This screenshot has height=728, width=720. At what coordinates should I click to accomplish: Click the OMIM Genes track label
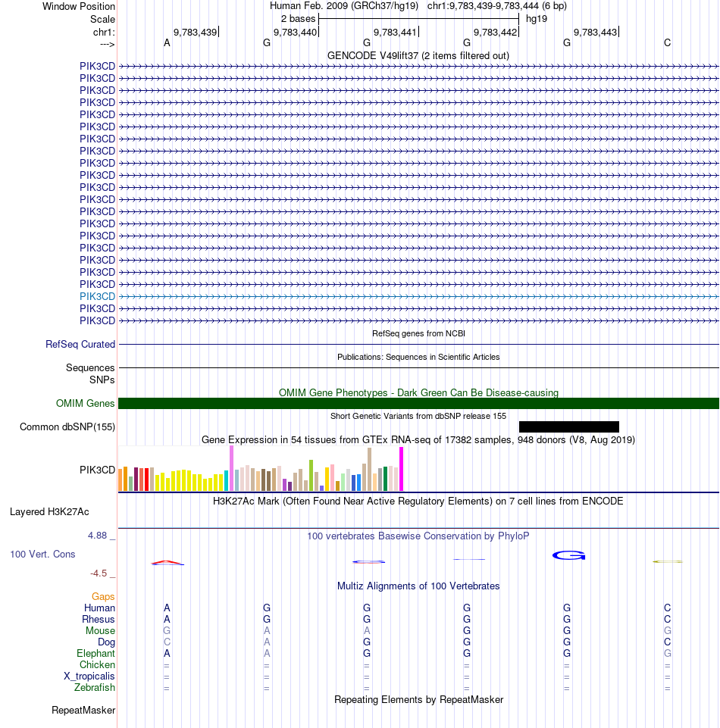85,404
